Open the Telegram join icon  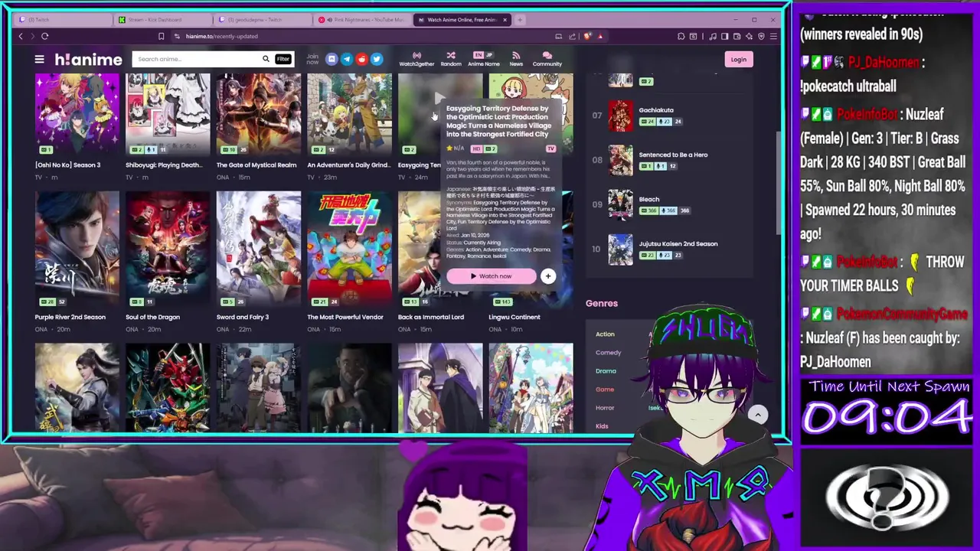coord(347,59)
